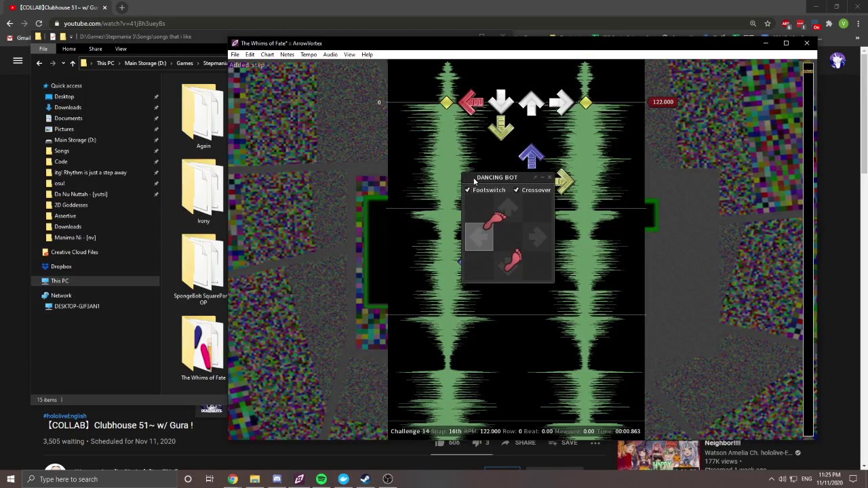Open ArrowVortex Chart menu
Viewport: 868px width, 488px height.
267,55
